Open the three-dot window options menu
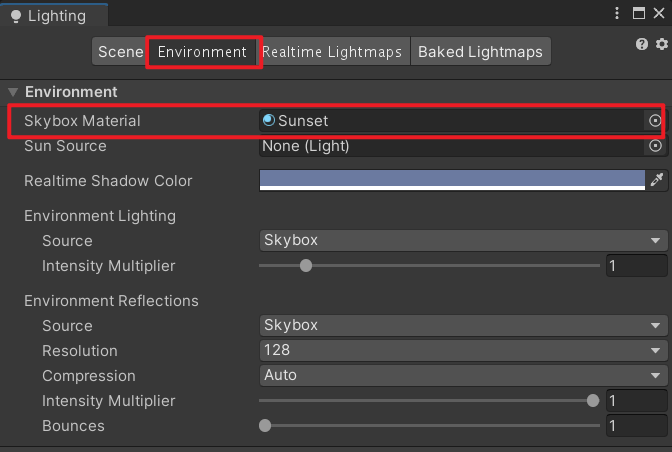 coord(617,13)
